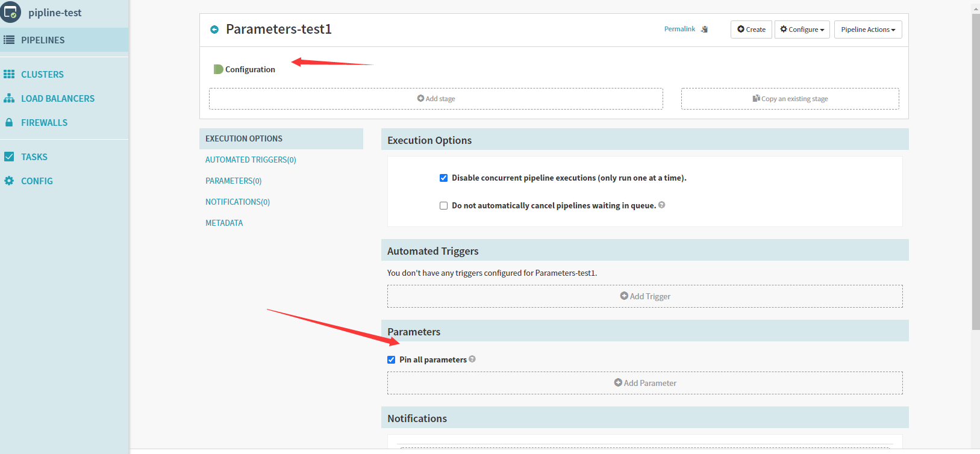Open the Configure dropdown
Screen dimensions: 980x454
pyautogui.click(x=802, y=30)
